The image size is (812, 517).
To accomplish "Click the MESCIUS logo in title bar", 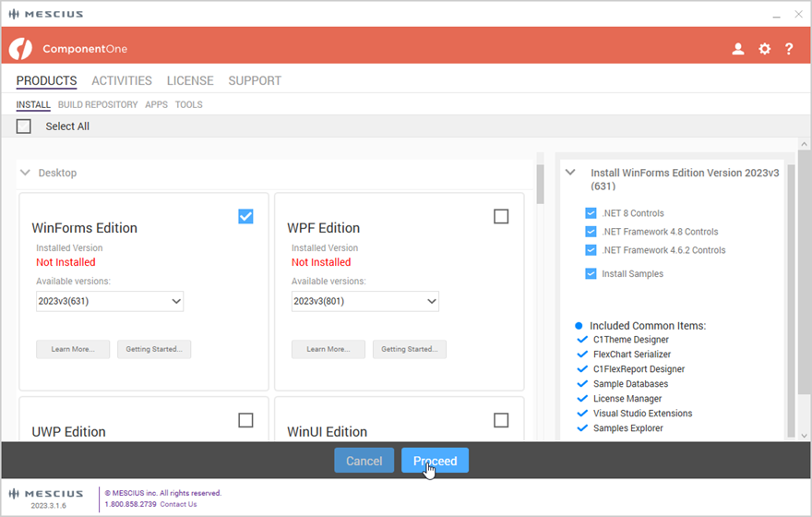I will coord(46,14).
